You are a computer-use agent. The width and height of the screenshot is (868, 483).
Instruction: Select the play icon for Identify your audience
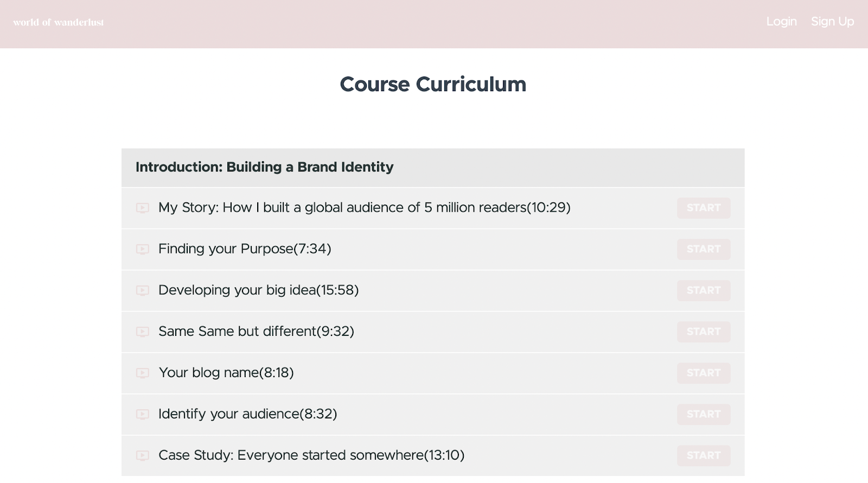click(x=142, y=415)
